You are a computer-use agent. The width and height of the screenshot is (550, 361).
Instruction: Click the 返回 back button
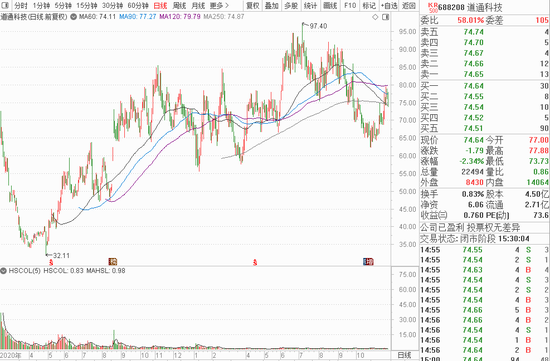tap(409, 6)
